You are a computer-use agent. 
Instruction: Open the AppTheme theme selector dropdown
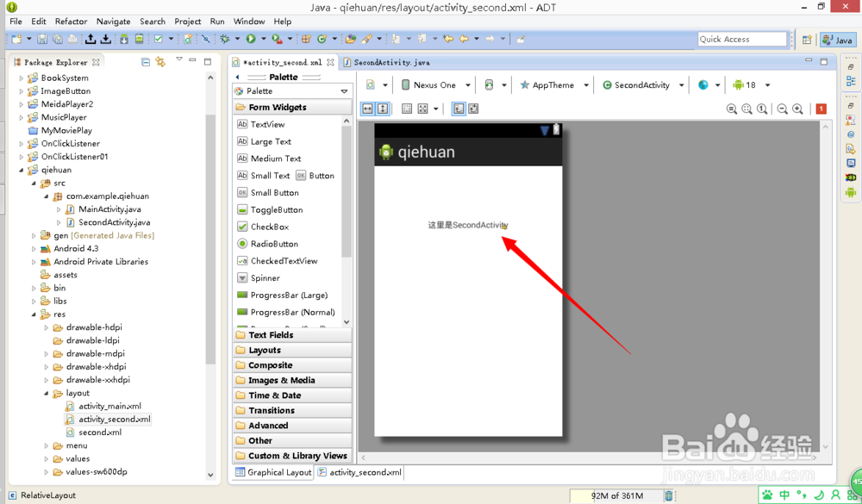point(553,84)
